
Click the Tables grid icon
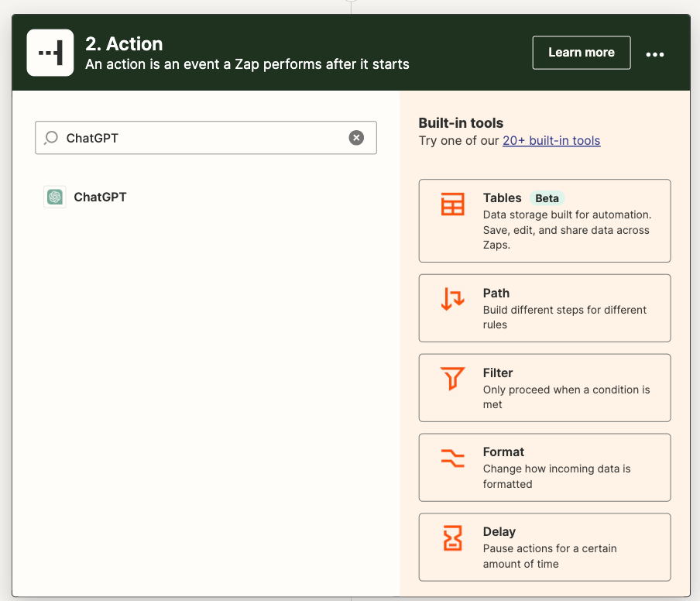452,204
